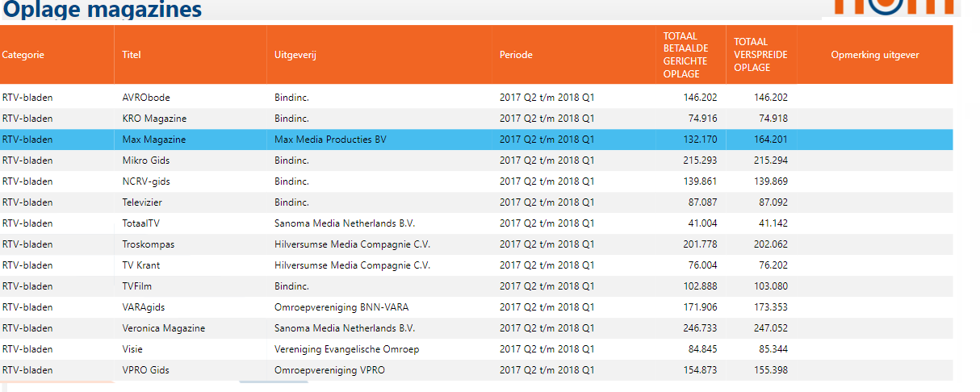
Task: Click the value 247.052 for Veronica Magazine
Action: pos(770,328)
